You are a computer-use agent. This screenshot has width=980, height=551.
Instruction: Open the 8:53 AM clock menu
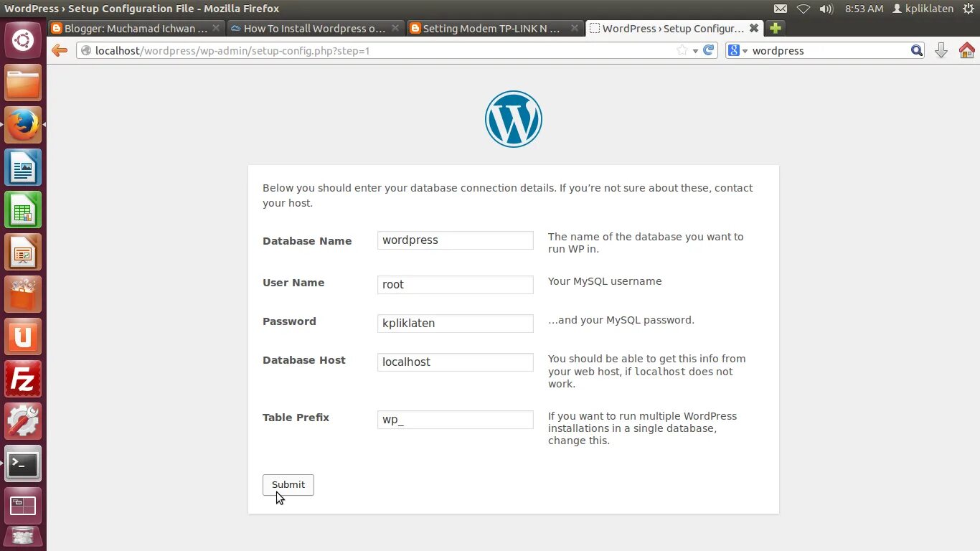[x=864, y=9]
